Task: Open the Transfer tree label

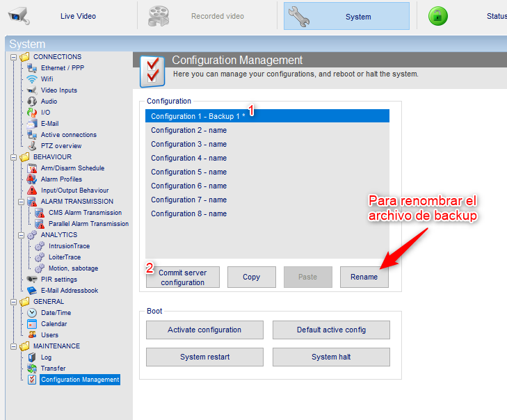Action: pos(53,369)
